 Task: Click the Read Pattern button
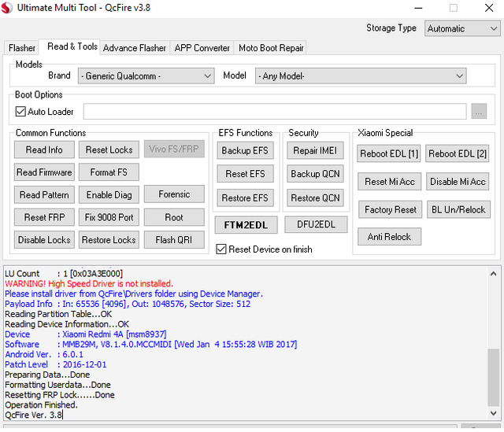click(44, 194)
